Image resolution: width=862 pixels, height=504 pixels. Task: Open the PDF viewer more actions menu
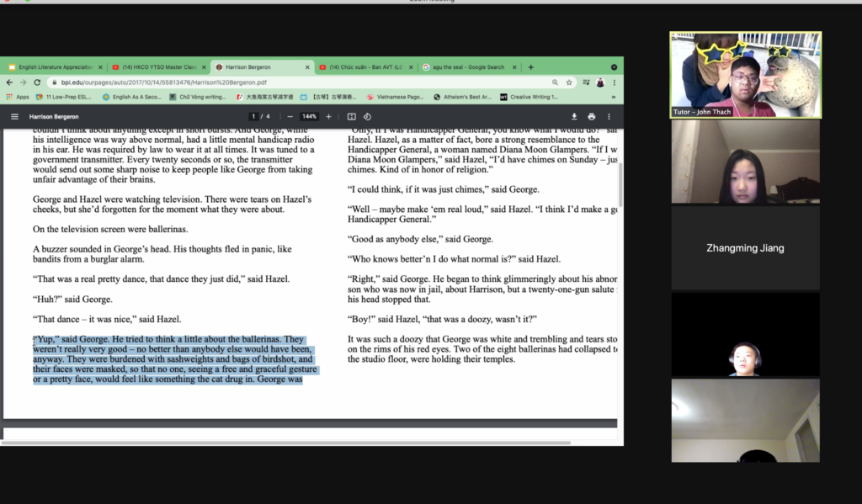pyautogui.click(x=609, y=116)
